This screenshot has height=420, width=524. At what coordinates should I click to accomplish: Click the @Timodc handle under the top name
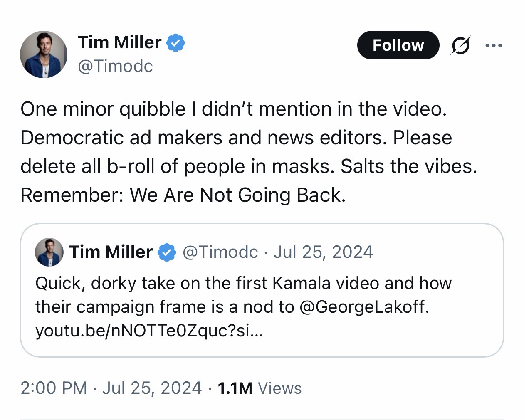coord(115,66)
